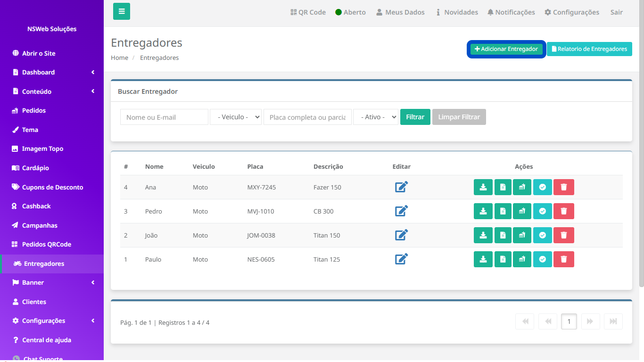Click the Limpar Filtrar button
Image resolution: width=644 pixels, height=362 pixels.
(459, 117)
